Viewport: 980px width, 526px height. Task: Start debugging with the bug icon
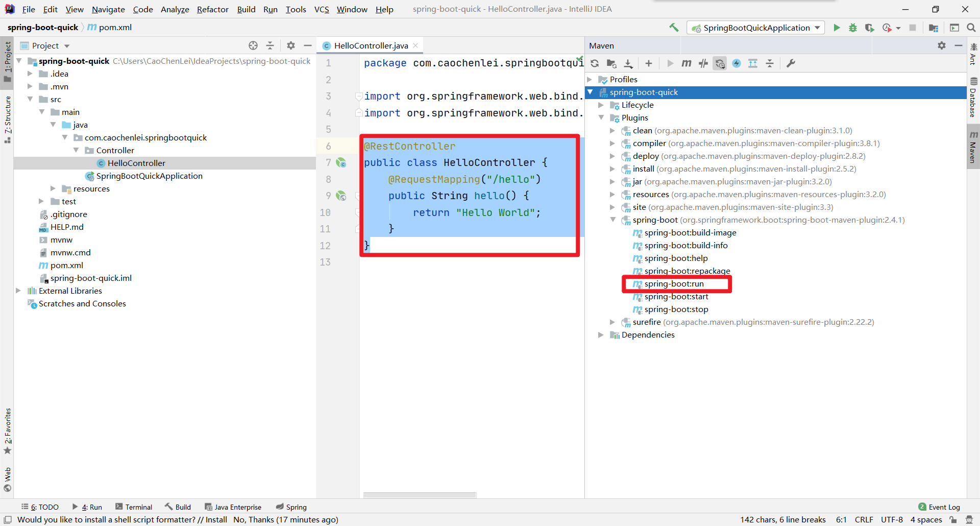853,28
